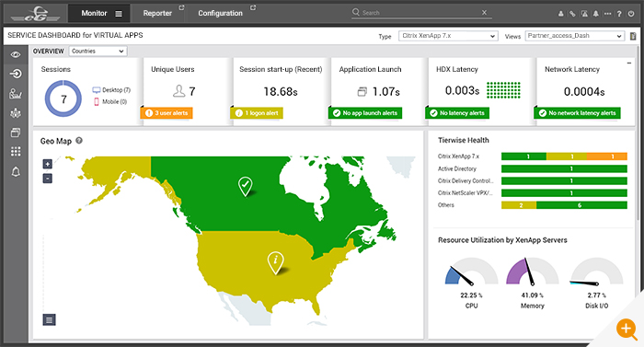Open the user experience icon in sidebar
The width and height of the screenshot is (644, 347).
pos(16,93)
